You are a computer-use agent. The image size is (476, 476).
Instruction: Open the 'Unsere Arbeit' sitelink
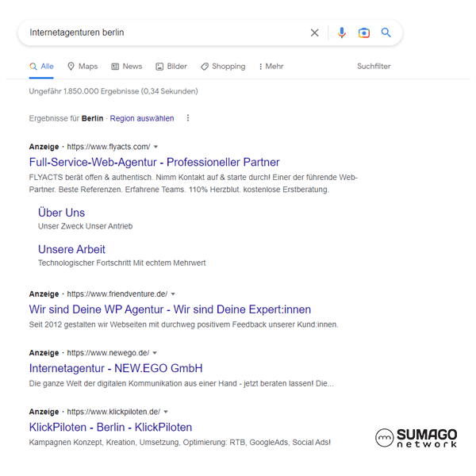point(71,249)
